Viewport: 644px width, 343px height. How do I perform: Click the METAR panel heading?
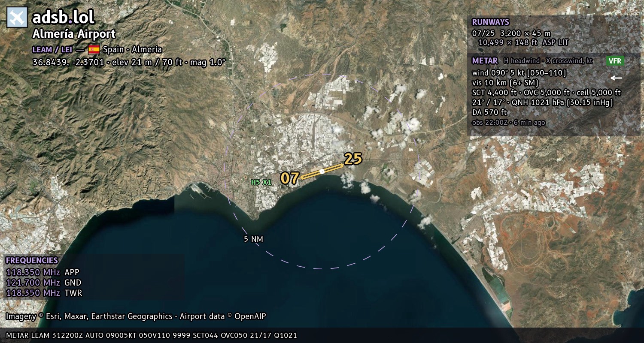tap(485, 61)
